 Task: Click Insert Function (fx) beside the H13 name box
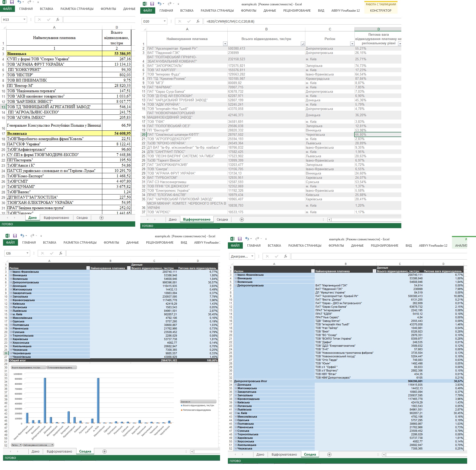[x=58, y=19]
